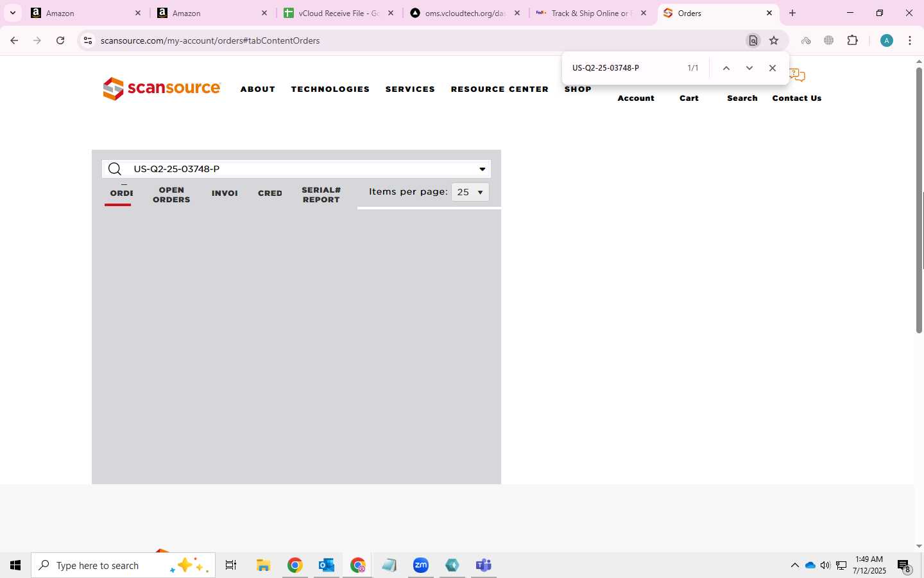Open the Shop menu
This screenshot has width=924, height=578.
577,89
